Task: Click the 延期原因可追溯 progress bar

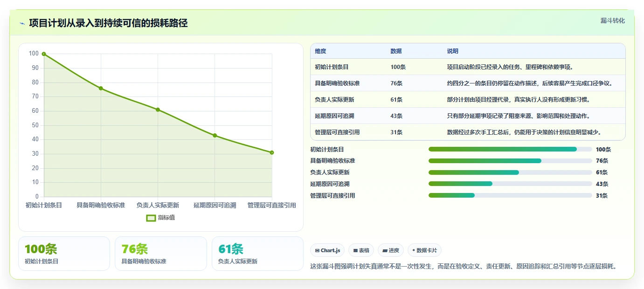Action: pyautogui.click(x=510, y=184)
